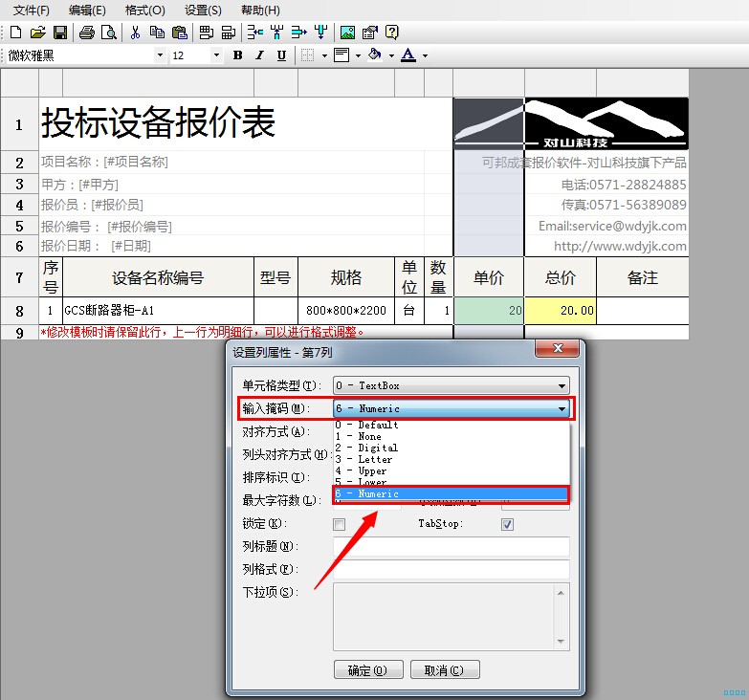
Task: Select the cell '800*800*2200'
Action: 346,311
